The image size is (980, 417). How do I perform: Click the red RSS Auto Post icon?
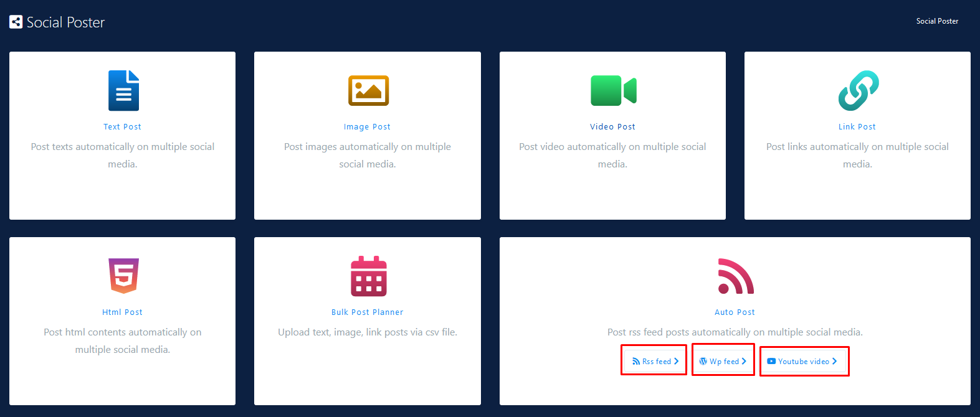(x=735, y=276)
